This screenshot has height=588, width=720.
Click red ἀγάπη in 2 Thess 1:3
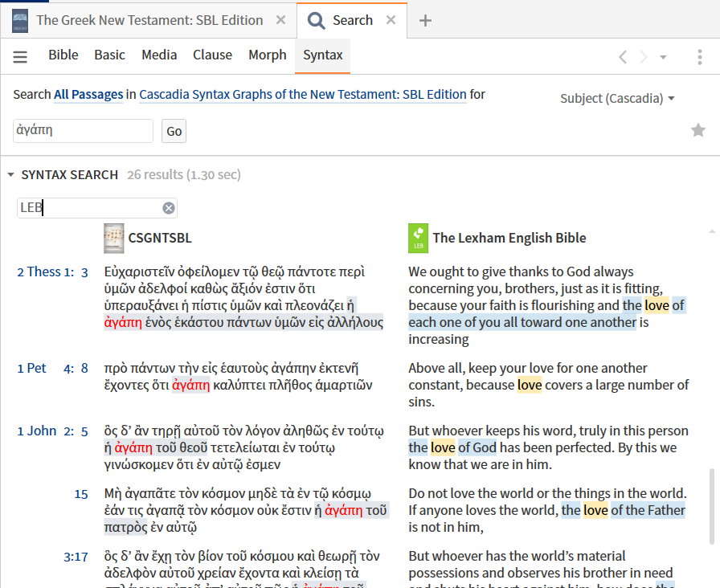(123, 323)
